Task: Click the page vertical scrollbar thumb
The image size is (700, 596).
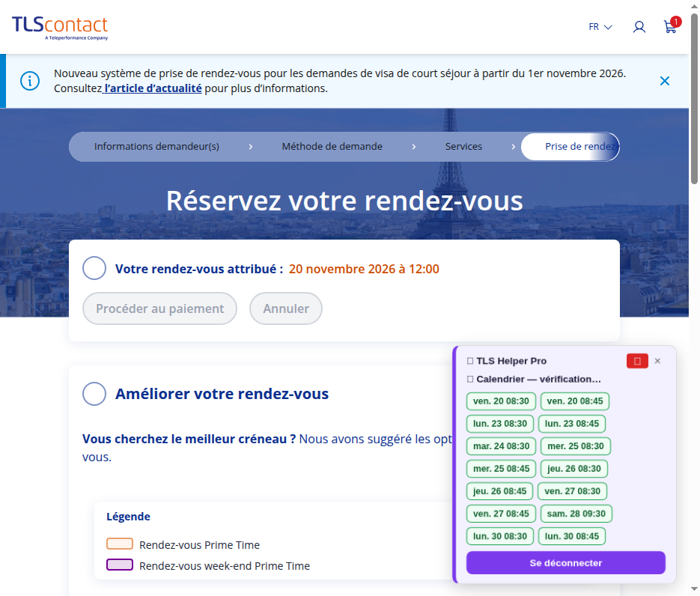Action: click(694, 99)
